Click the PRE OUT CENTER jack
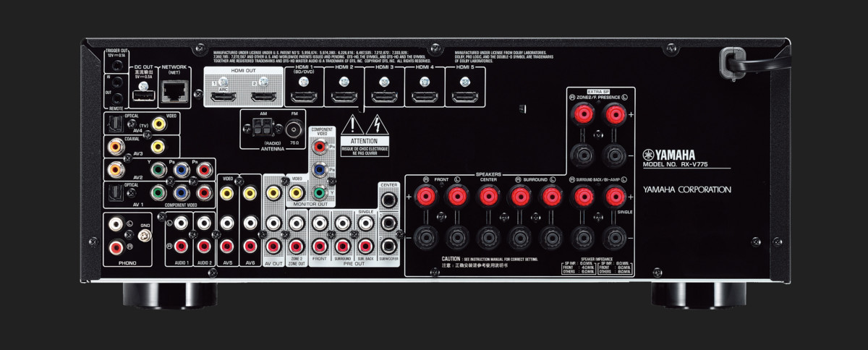Viewport: 868px width, 350px height. coord(388,200)
